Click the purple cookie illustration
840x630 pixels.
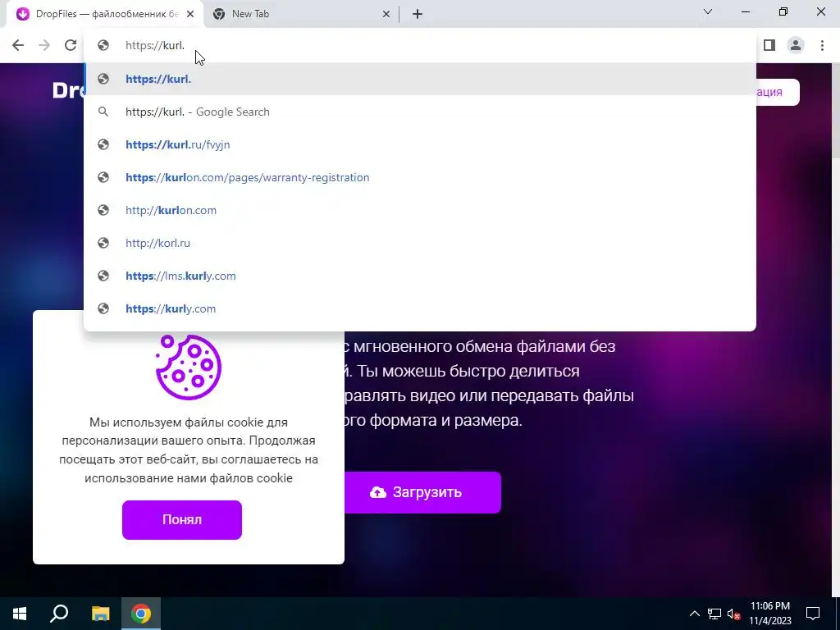point(188,367)
